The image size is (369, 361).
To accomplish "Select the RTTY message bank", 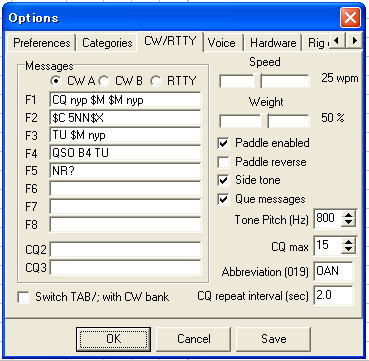I will [x=156, y=81].
